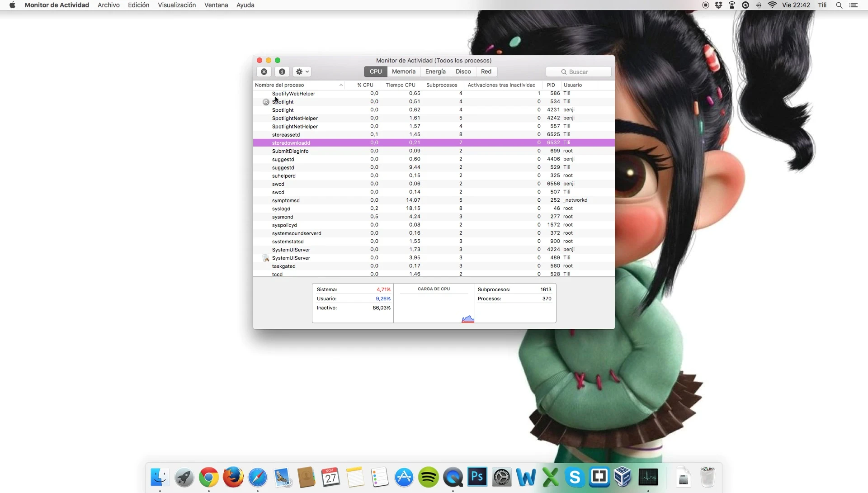Image resolution: width=868 pixels, height=493 pixels.
Task: Launch Safari from the Dock
Action: coord(257,477)
